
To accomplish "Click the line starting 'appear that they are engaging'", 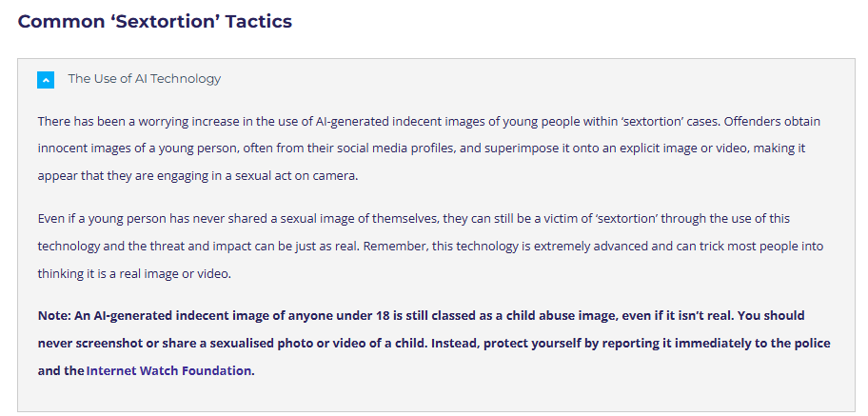I will coord(198,176).
